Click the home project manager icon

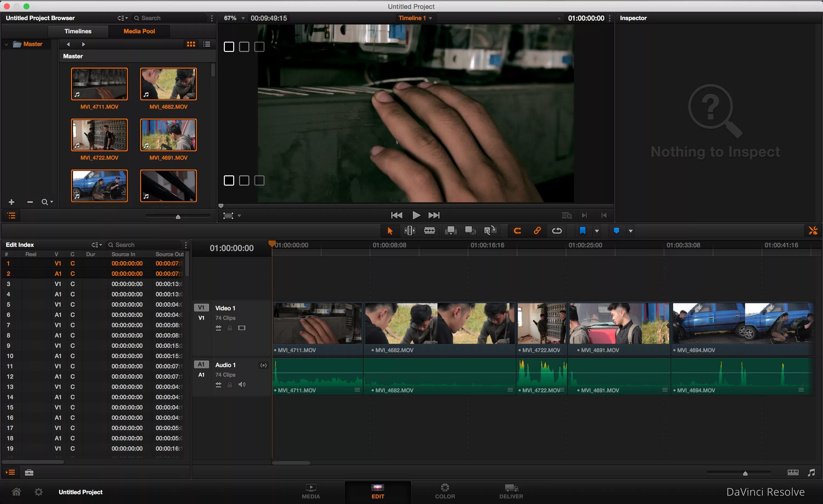tap(16, 492)
